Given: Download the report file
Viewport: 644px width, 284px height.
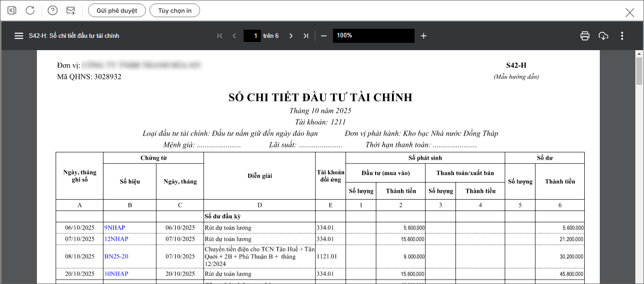Looking at the screenshot, I should click(x=603, y=36).
